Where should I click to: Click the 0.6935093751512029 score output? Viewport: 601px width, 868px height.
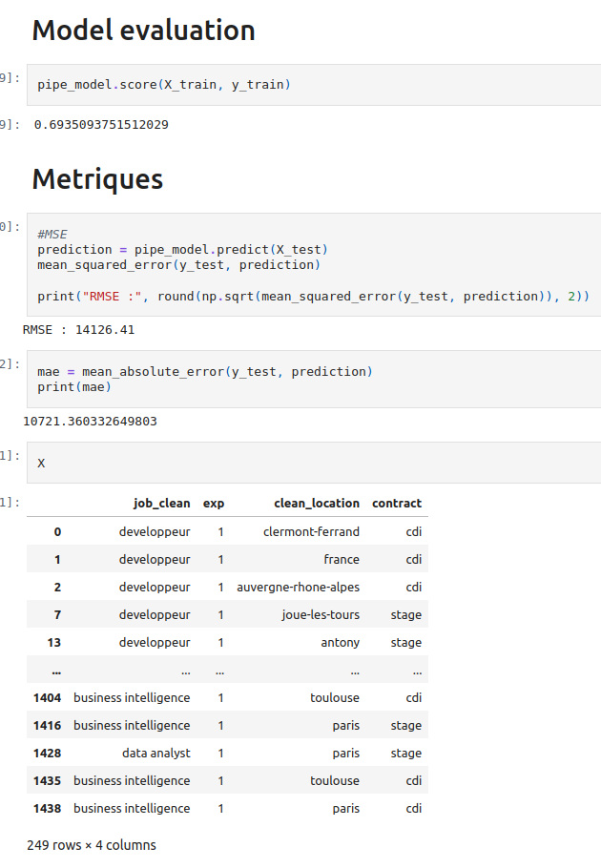point(101,124)
